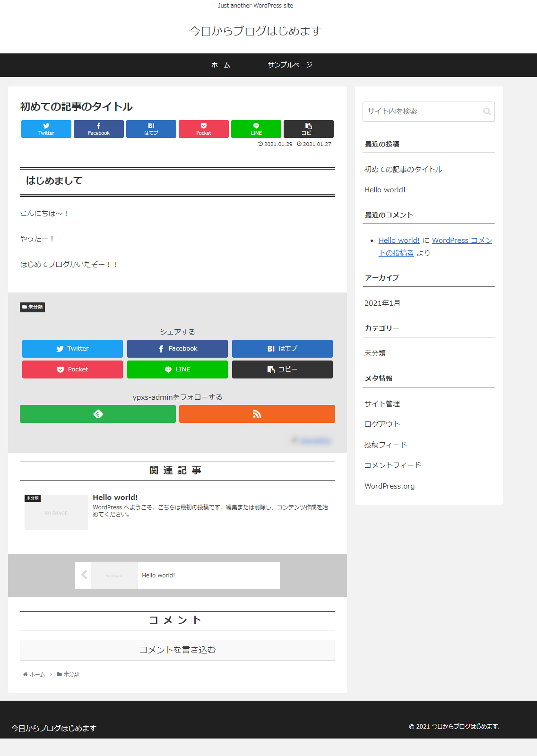The width and height of the screenshot is (537, 756).
Task: Share via LINE in the bottom share section
Action: click(x=177, y=369)
